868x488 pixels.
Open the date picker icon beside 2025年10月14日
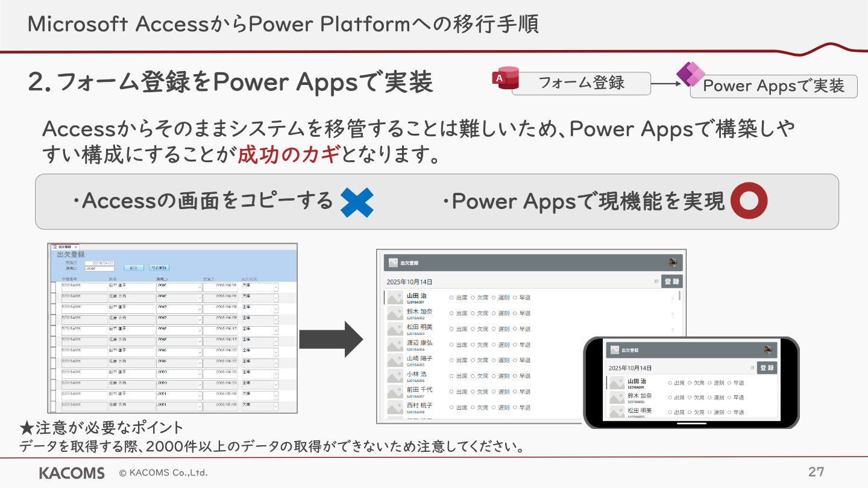(x=656, y=281)
